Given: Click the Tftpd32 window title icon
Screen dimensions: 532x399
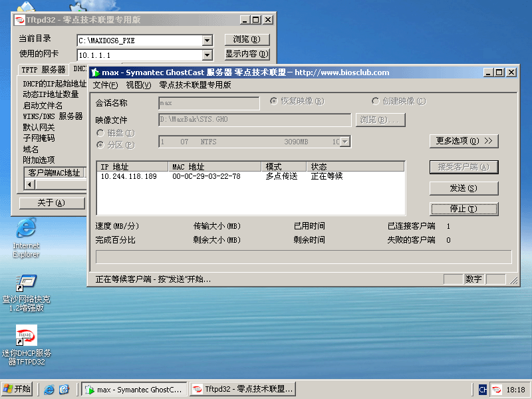Looking at the screenshot, I should click(19, 20).
